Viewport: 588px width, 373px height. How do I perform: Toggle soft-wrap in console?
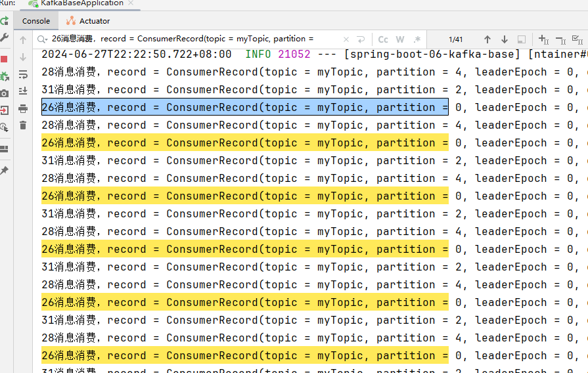tap(23, 74)
